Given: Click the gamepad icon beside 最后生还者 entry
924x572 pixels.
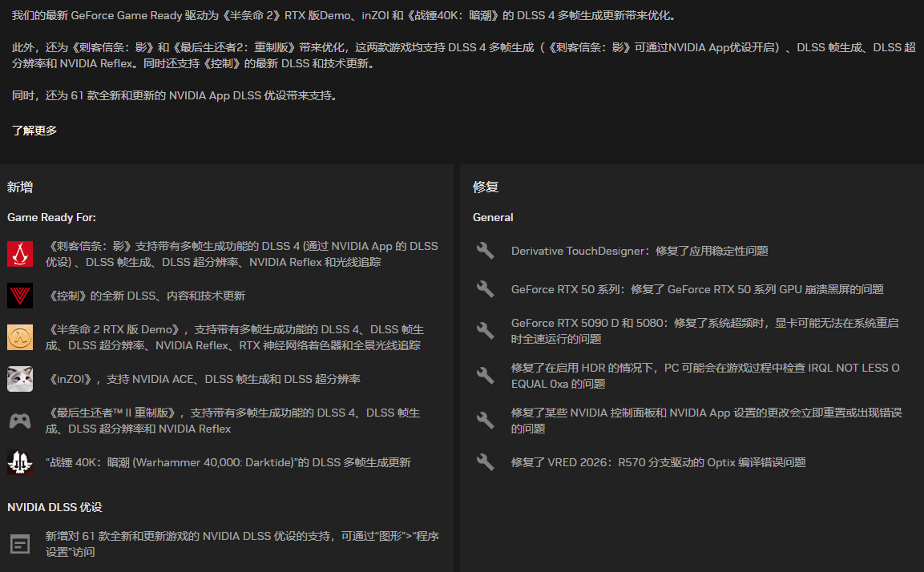Looking at the screenshot, I should pyautogui.click(x=19, y=421).
